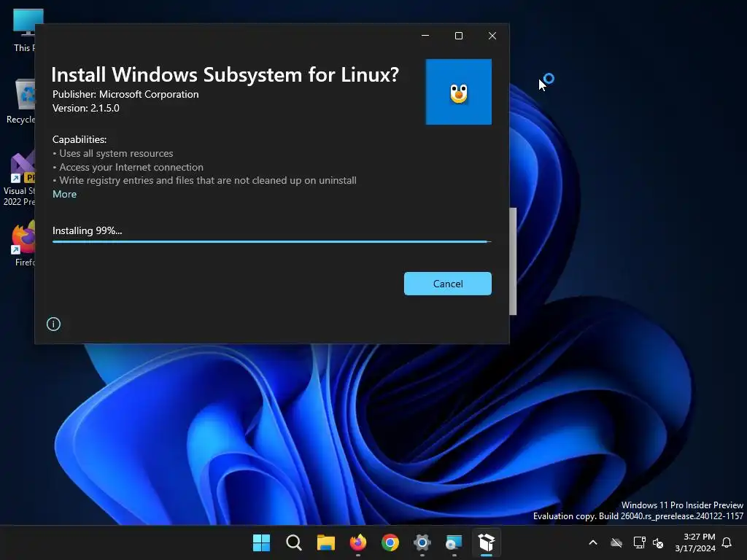Click 'Access your Internet connection' capability
This screenshot has width=747, height=560.
point(128,167)
